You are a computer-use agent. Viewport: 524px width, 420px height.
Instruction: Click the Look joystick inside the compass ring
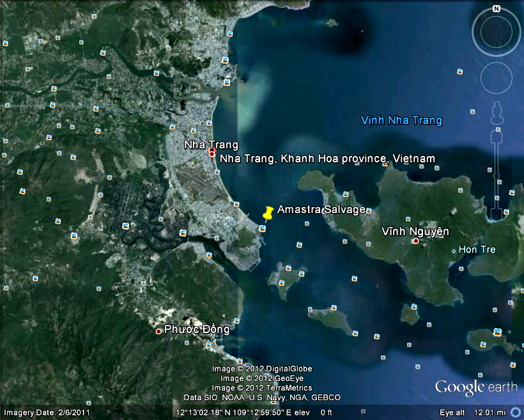(497, 31)
